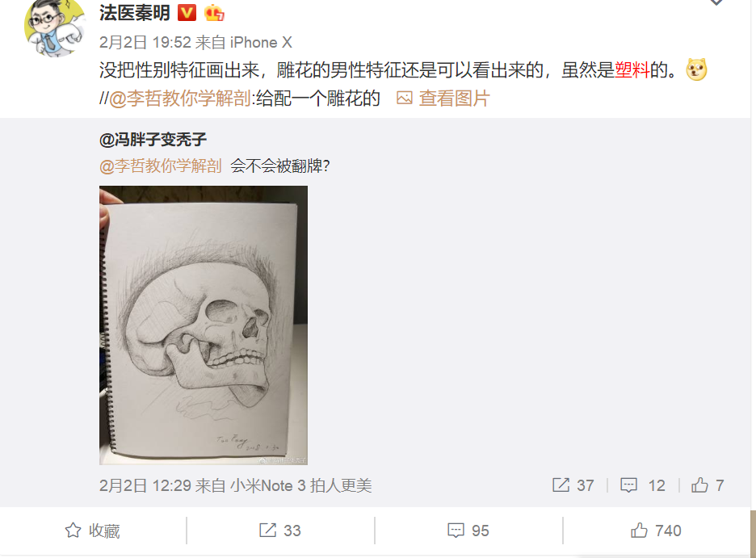Viewport: 756px width, 558px height.
Task: Open original post comments showing 12
Action: pyautogui.click(x=628, y=485)
